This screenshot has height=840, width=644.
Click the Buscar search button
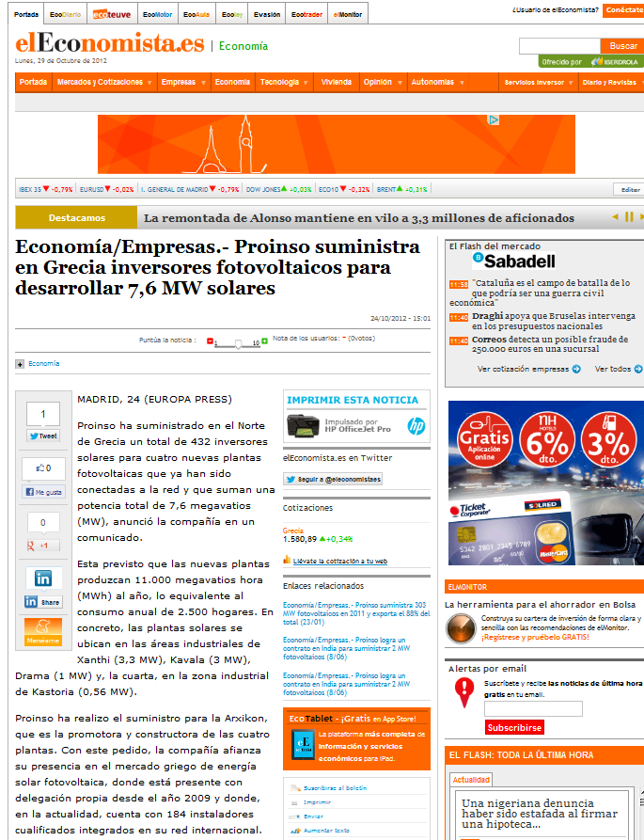(x=622, y=46)
